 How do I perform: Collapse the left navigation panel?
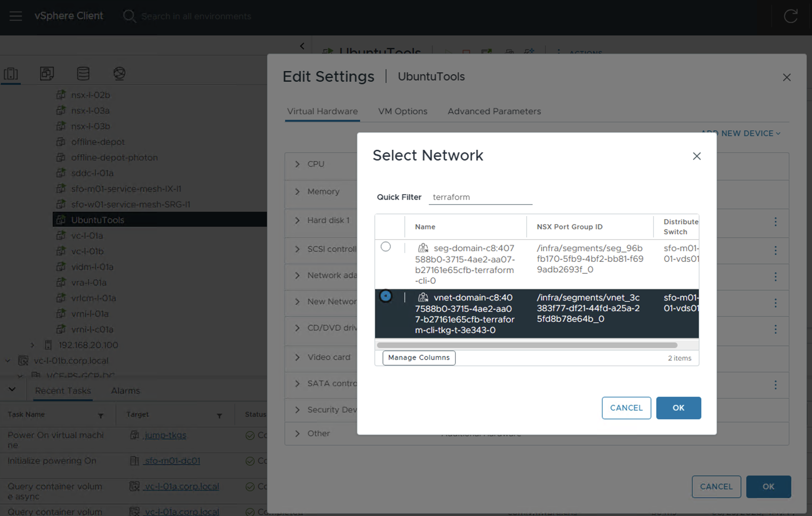302,46
